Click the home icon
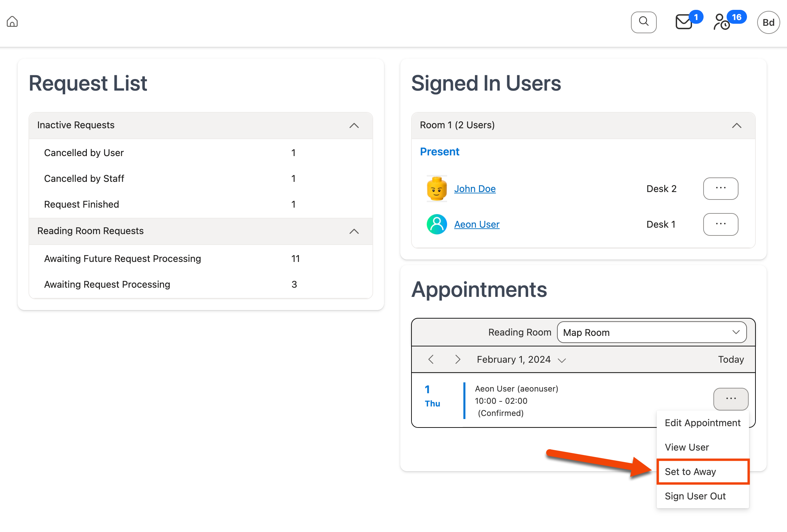This screenshot has width=787, height=532. [12, 22]
